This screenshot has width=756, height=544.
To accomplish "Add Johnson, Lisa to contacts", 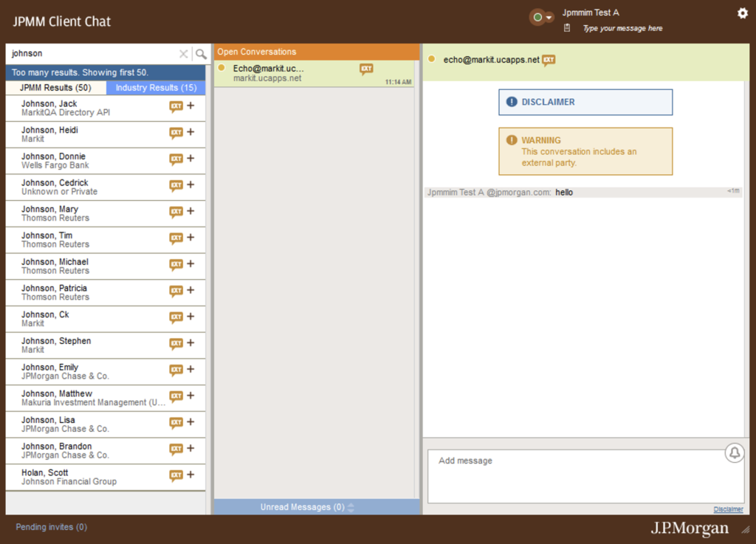I will (191, 422).
